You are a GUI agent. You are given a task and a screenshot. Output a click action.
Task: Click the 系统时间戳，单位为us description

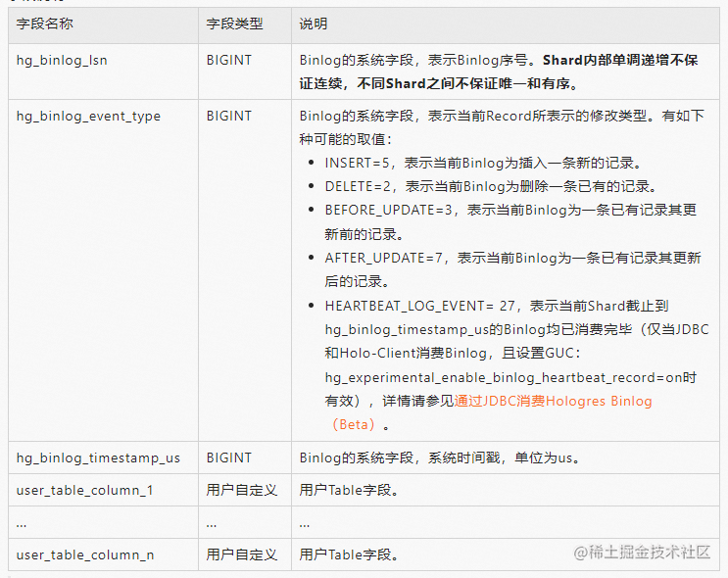[x=504, y=458]
